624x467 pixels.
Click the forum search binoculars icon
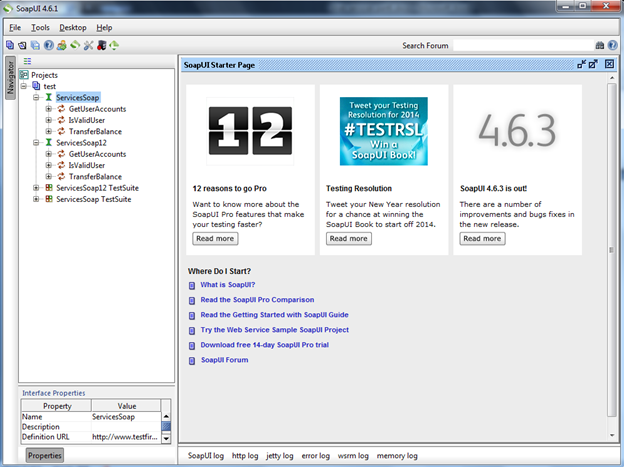600,45
